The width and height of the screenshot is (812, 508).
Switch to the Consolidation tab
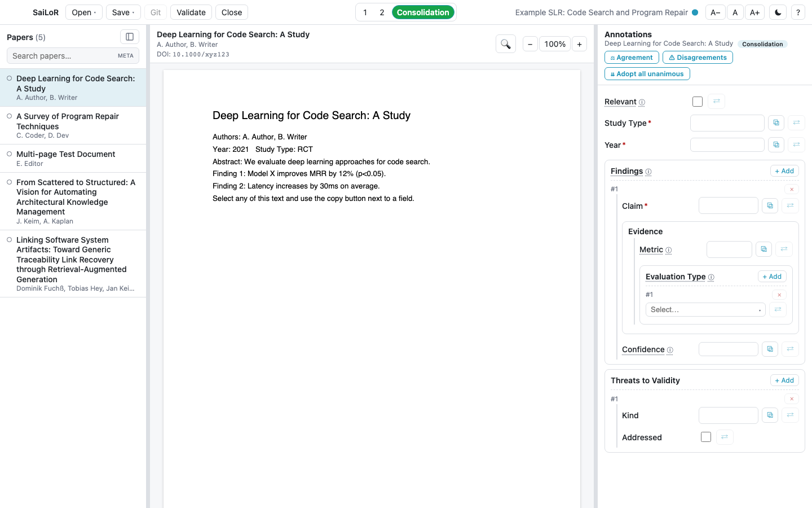423,12
